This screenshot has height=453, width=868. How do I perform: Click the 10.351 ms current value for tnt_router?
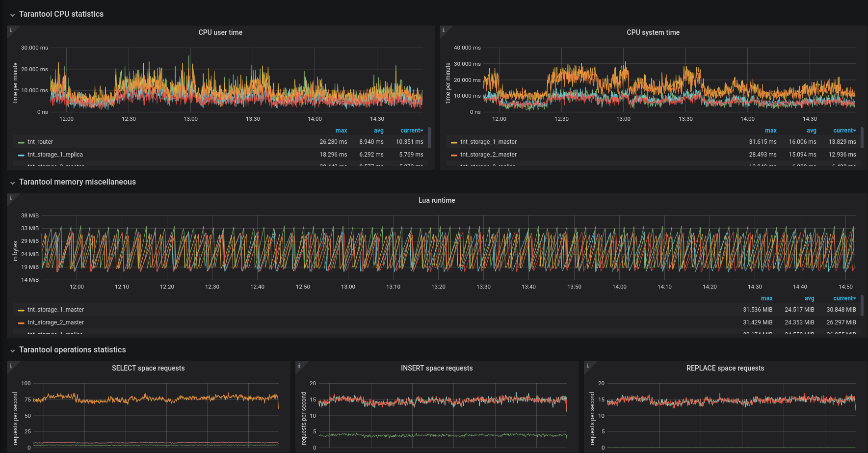[x=410, y=142]
